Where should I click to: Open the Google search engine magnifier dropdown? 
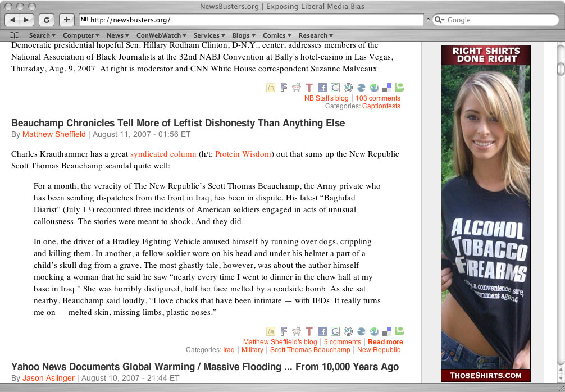click(x=439, y=20)
